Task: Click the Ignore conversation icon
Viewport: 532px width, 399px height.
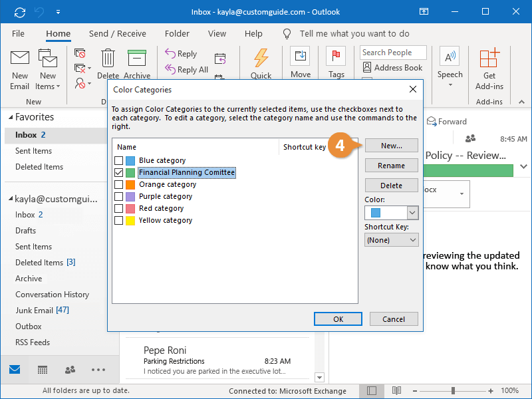Action: click(80, 53)
